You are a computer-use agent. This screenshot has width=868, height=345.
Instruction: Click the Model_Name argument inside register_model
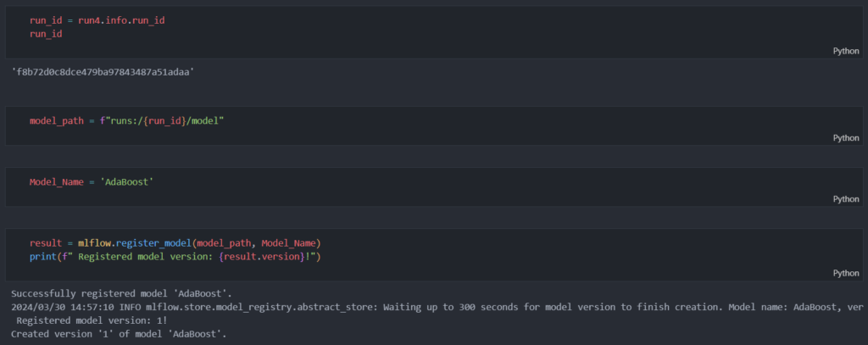coord(288,243)
